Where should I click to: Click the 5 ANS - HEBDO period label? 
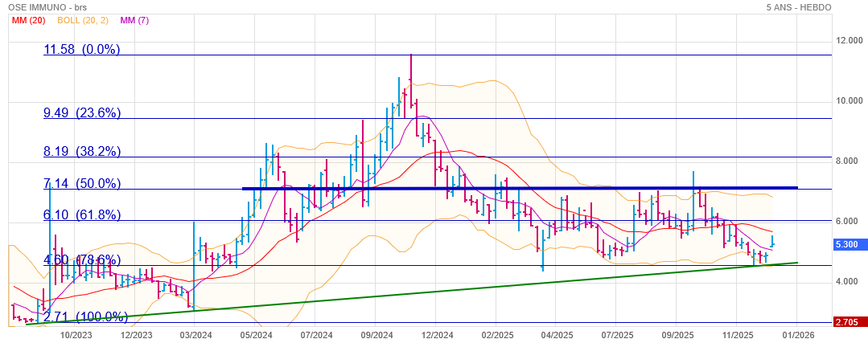tap(799, 7)
